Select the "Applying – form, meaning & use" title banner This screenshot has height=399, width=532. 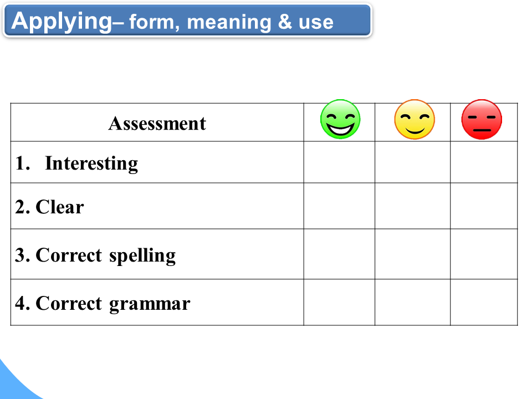point(187,21)
